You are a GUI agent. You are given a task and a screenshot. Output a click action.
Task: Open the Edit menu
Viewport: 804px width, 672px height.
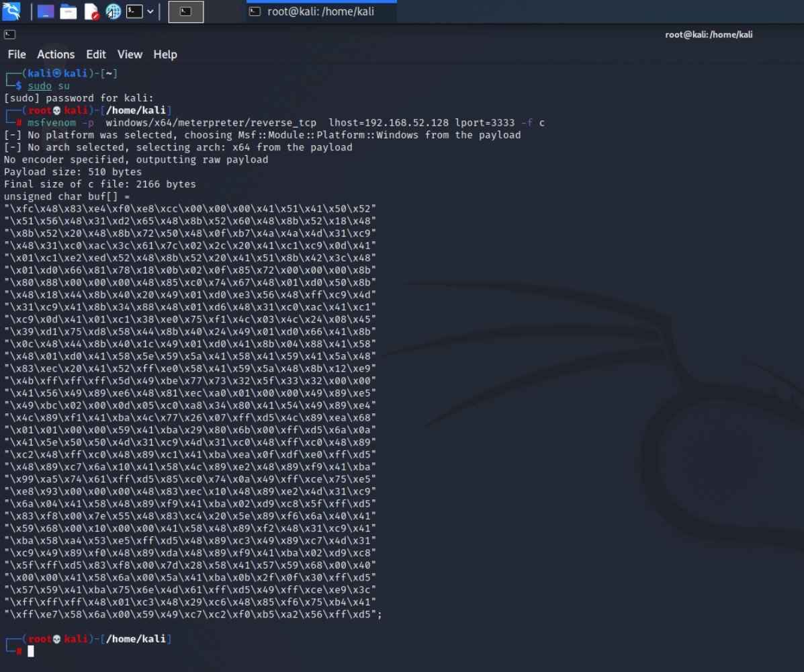tap(96, 54)
